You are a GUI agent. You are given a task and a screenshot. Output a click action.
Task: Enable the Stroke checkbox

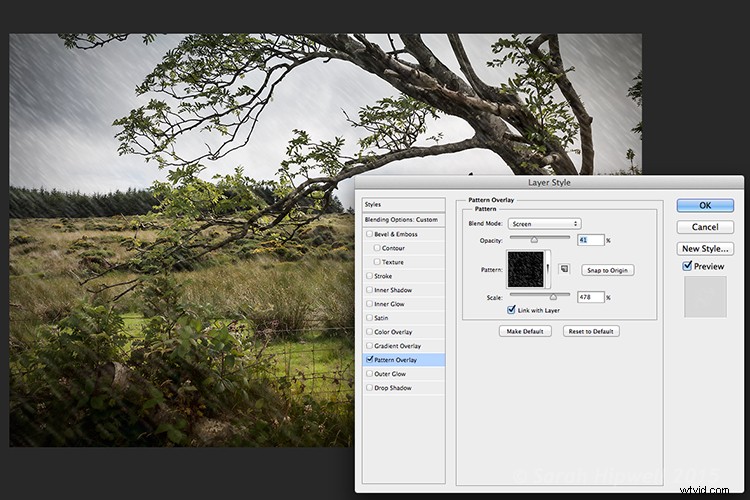tap(369, 276)
